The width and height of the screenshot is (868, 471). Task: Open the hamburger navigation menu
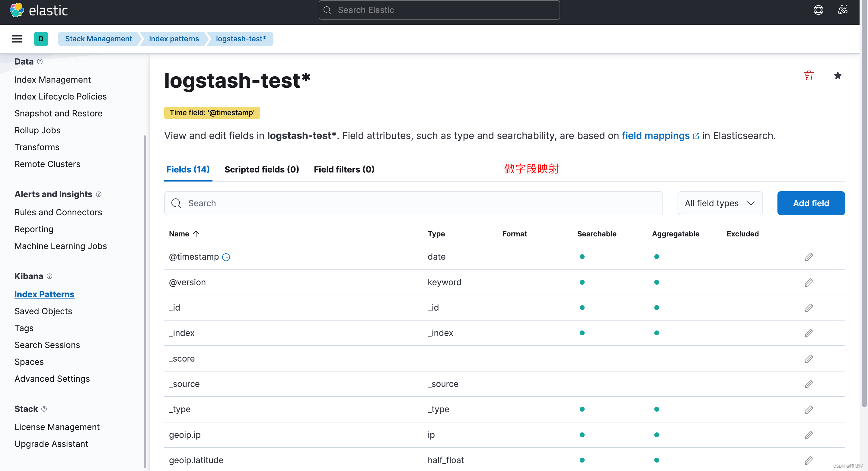[x=17, y=39]
